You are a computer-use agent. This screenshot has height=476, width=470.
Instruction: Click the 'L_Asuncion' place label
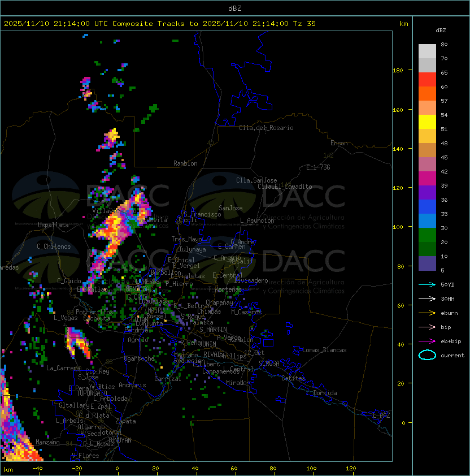click(257, 220)
